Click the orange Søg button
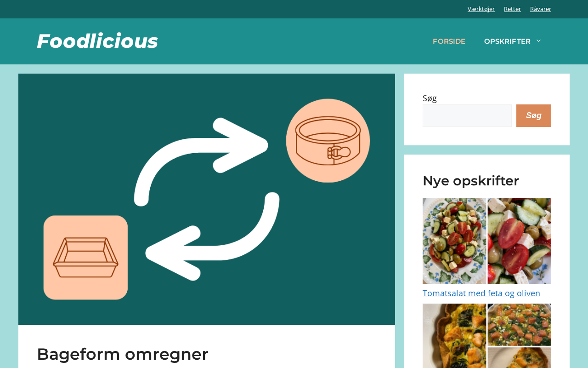This screenshot has width=588, height=368. click(534, 115)
